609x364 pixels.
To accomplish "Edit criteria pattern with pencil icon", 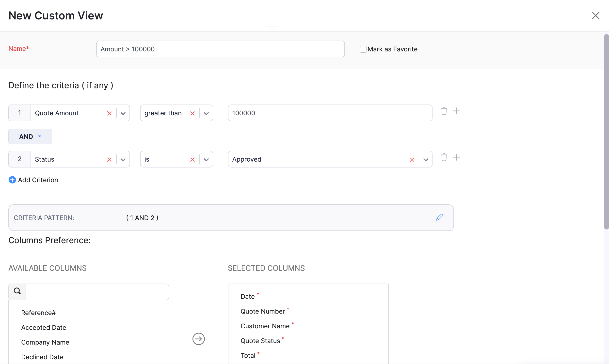I will pos(439,217).
